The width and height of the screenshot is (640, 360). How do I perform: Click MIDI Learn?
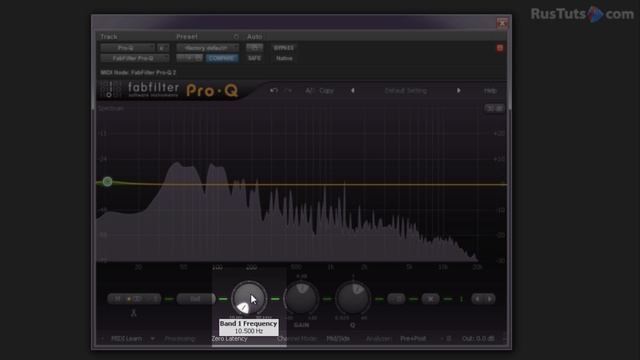(x=127, y=339)
